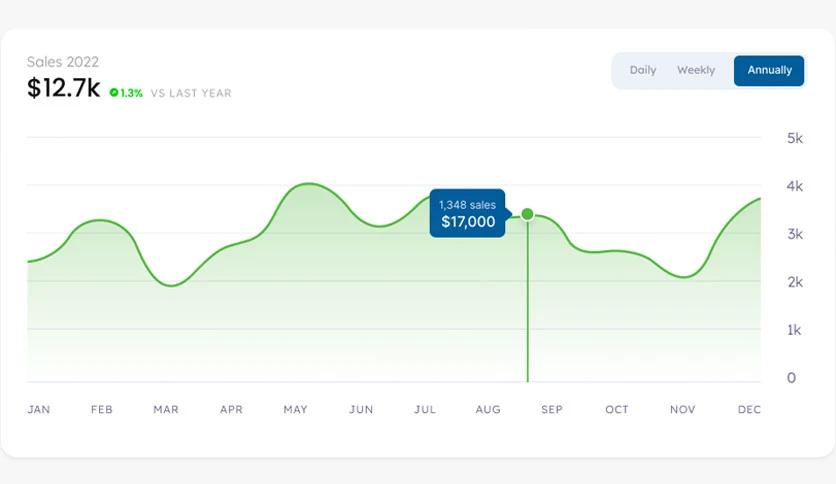Click the Sales 2022 heading
The height and width of the screenshot is (484, 836).
(63, 62)
